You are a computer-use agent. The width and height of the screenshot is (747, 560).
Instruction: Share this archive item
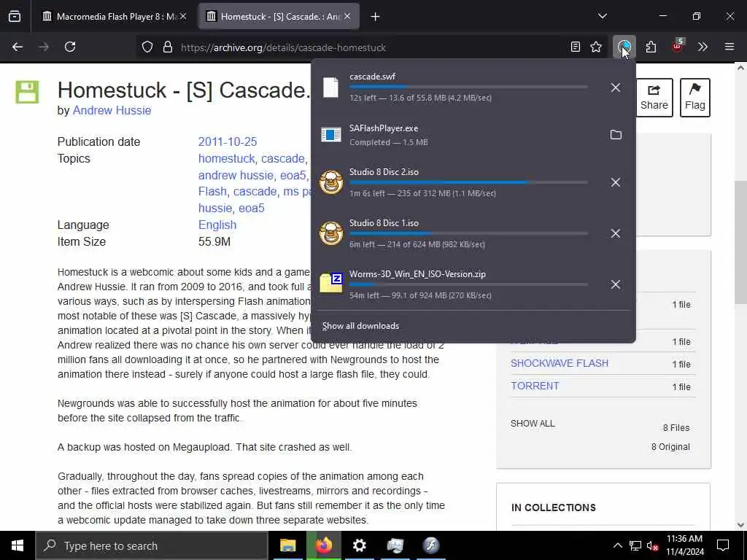654,97
